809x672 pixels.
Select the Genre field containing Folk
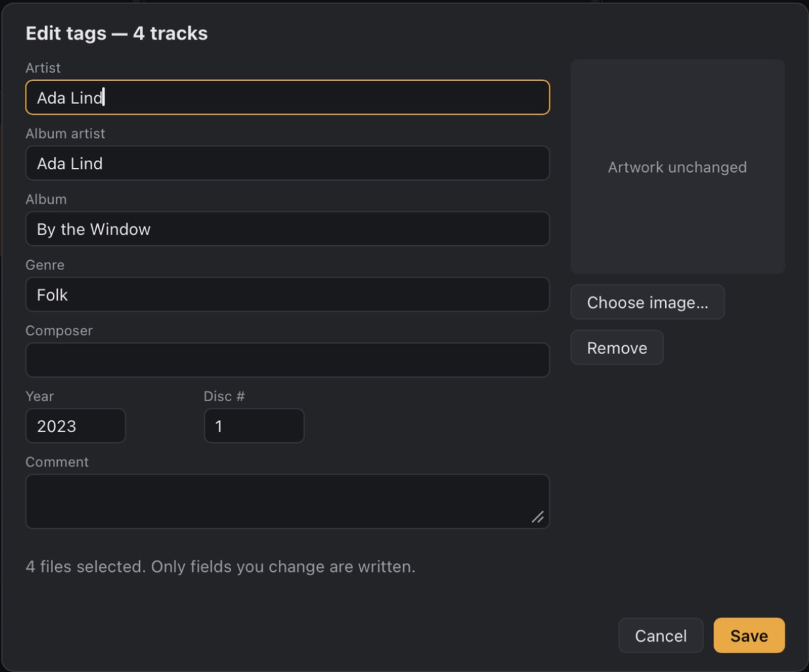[x=288, y=294]
